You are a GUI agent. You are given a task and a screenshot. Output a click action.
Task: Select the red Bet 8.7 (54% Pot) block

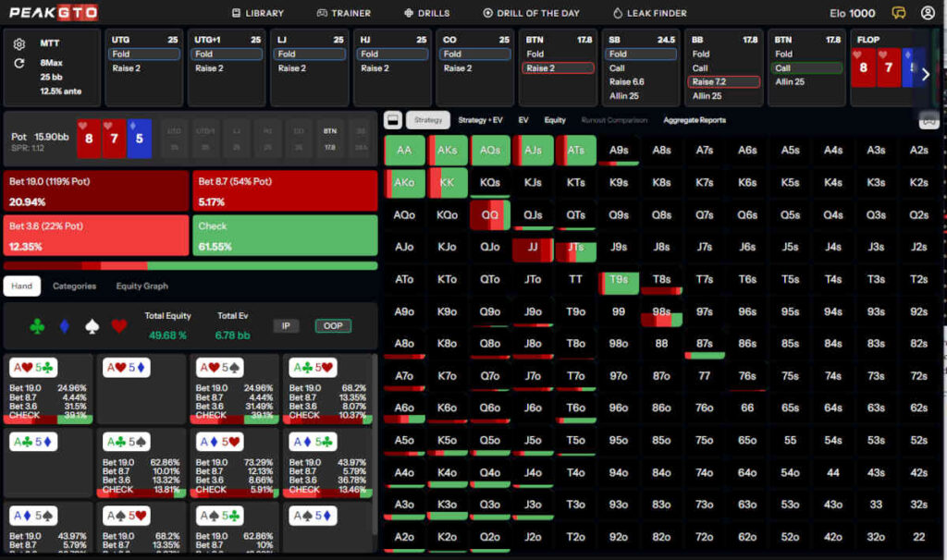284,191
